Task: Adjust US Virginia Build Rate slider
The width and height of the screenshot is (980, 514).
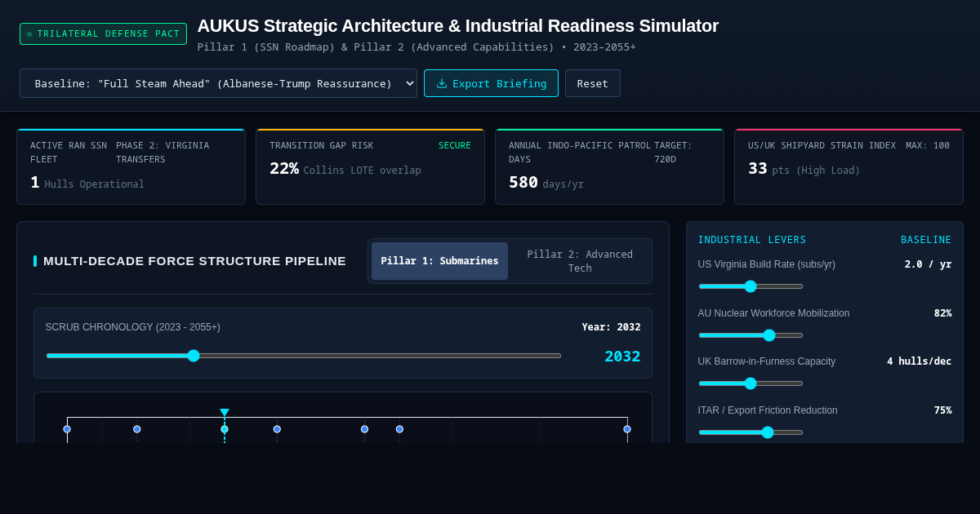Action: (x=751, y=286)
